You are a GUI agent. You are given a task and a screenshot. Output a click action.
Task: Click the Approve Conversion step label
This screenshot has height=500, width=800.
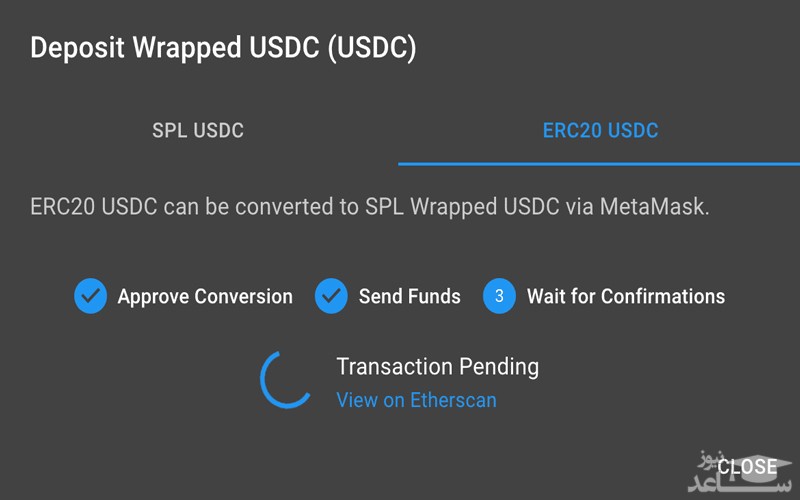[205, 296]
